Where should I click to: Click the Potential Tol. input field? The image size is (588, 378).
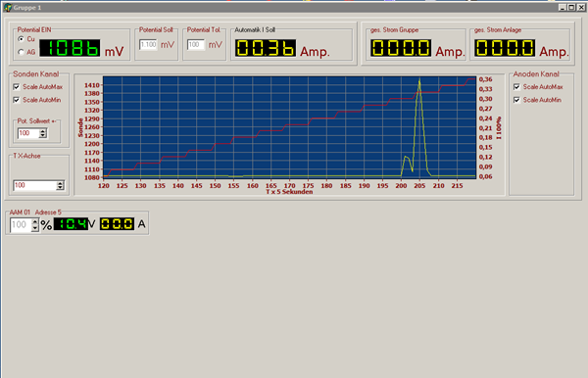coord(196,45)
